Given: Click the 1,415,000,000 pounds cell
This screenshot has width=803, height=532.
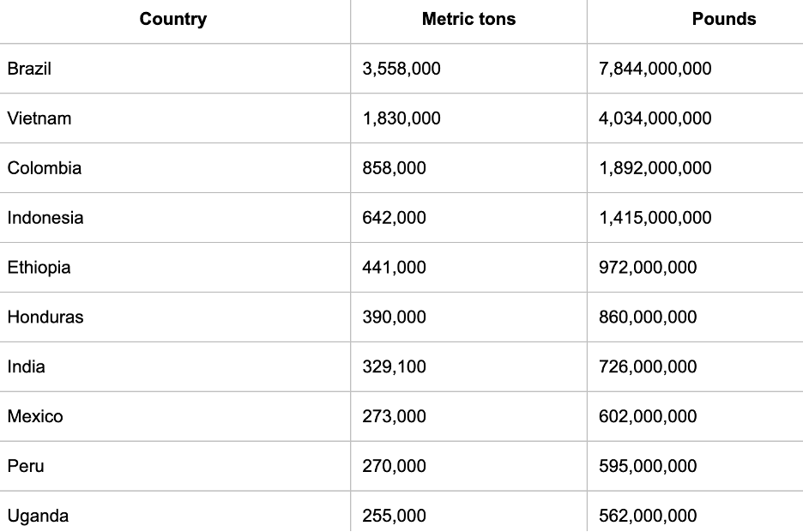Looking at the screenshot, I should (655, 218).
